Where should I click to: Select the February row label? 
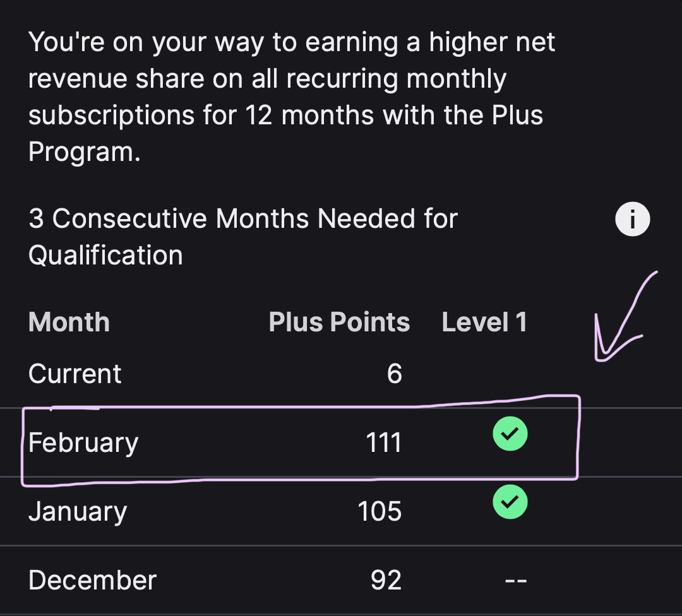[x=83, y=442]
